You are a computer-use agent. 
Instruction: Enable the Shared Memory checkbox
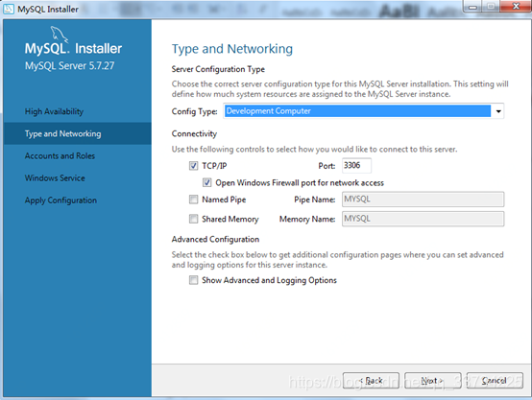click(x=193, y=219)
